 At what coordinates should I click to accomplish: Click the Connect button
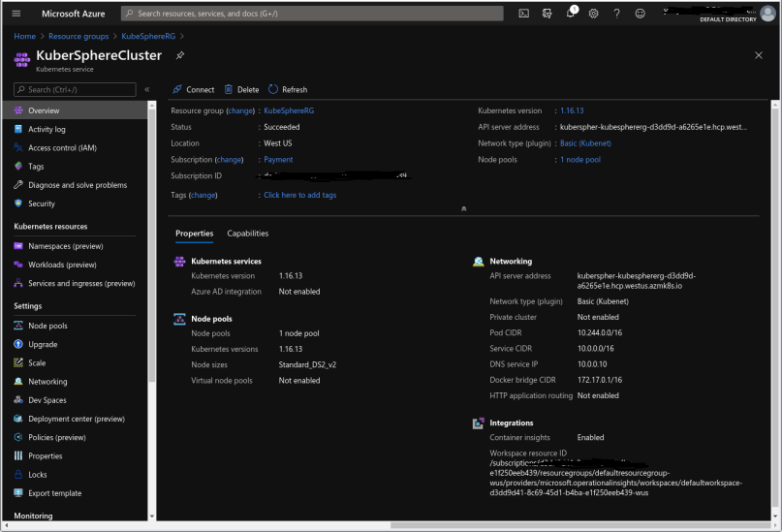coord(193,89)
